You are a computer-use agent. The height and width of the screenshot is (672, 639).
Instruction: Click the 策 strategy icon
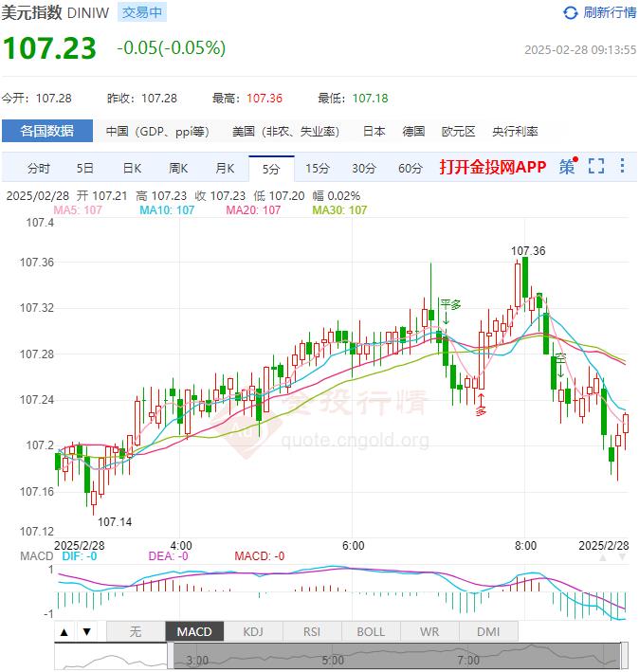(567, 167)
